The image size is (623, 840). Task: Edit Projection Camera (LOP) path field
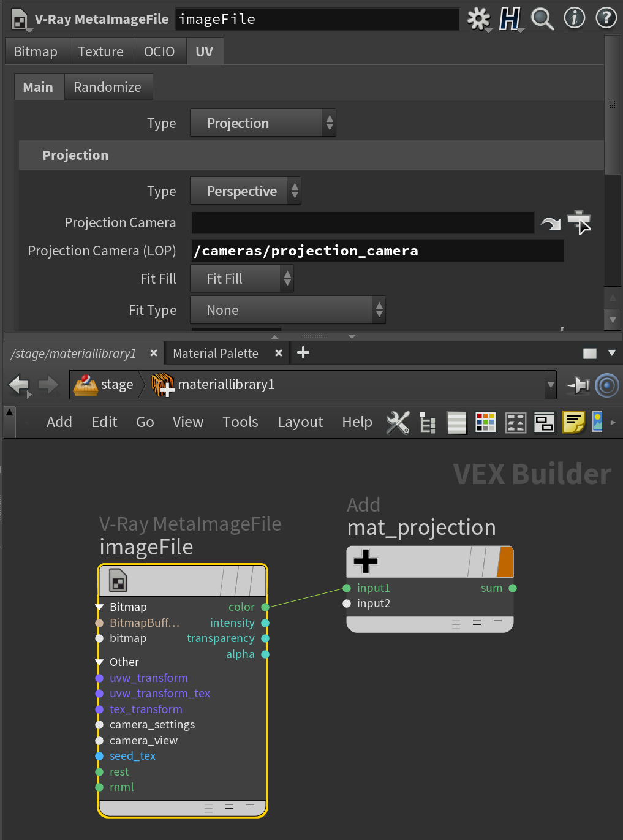[x=377, y=251]
